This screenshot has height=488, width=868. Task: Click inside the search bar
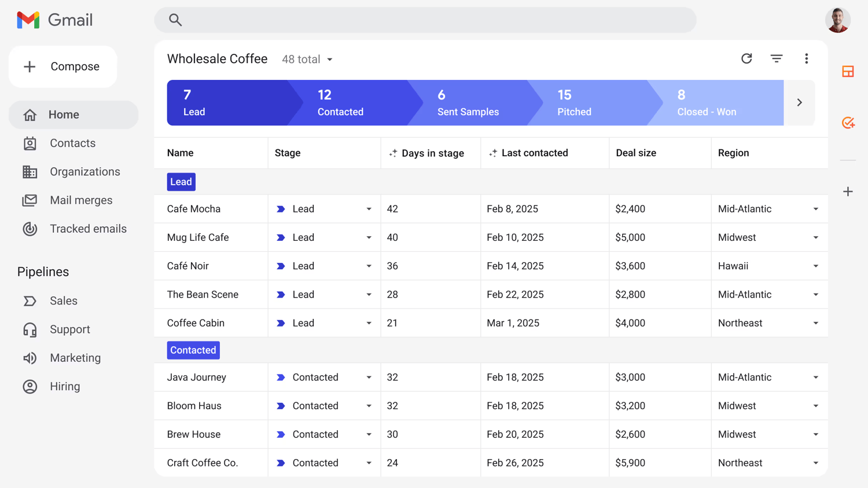click(425, 19)
